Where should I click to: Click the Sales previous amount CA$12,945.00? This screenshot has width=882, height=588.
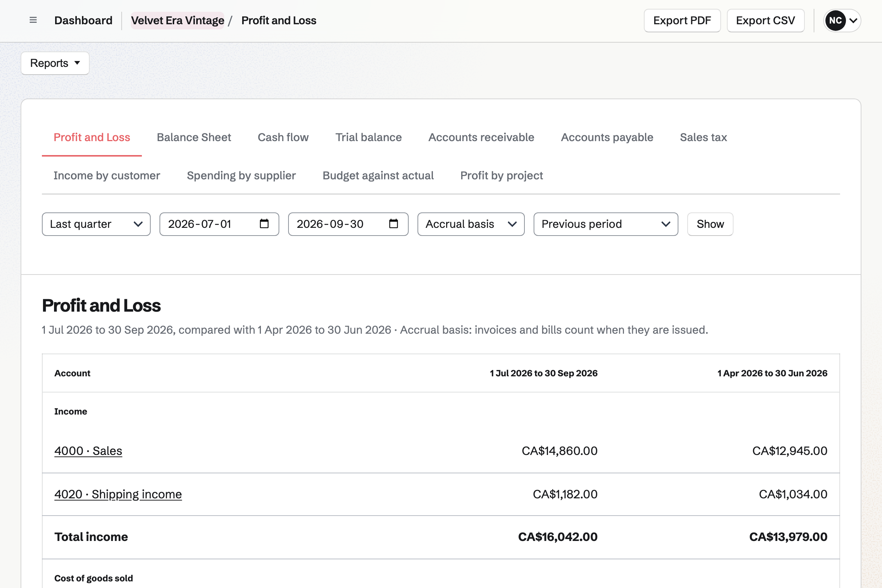[790, 451]
